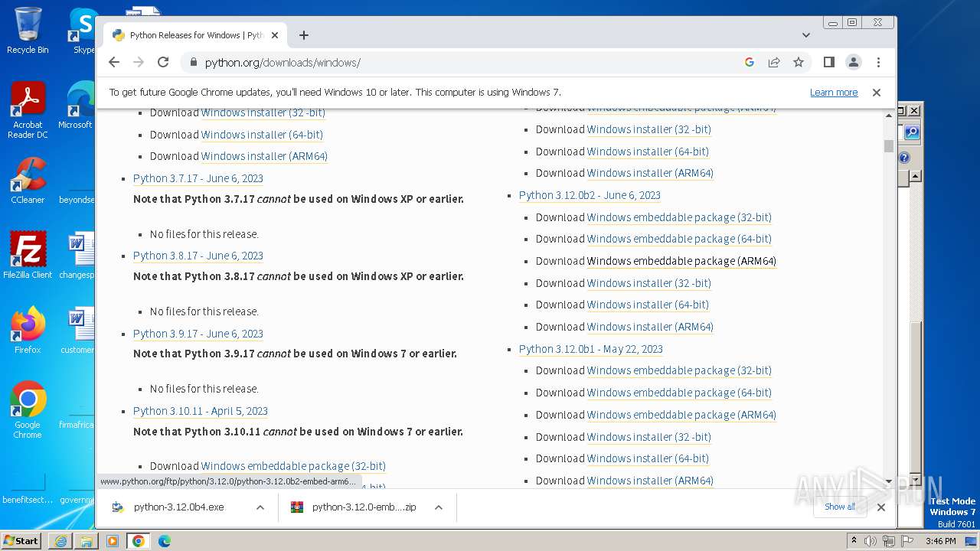Open Acrobat Reader DC desktop icon
Image resolution: width=980 pixels, height=551 pixels.
(28, 111)
